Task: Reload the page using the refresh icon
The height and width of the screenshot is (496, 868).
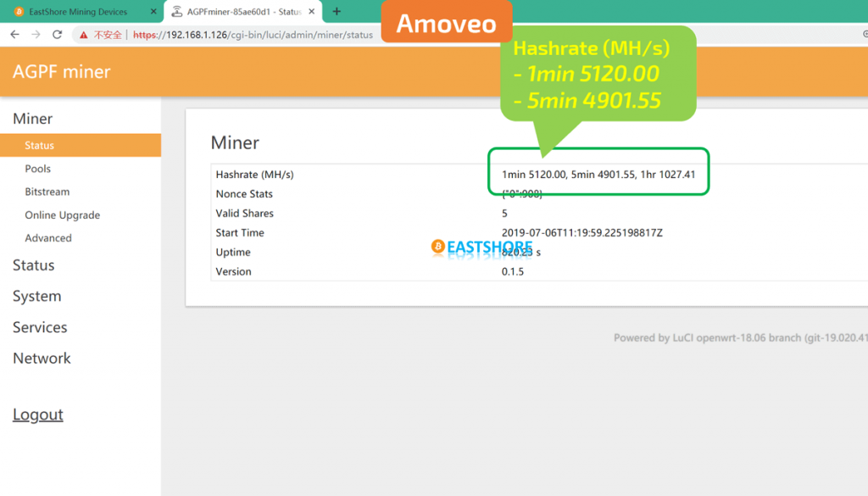Action: tap(57, 36)
